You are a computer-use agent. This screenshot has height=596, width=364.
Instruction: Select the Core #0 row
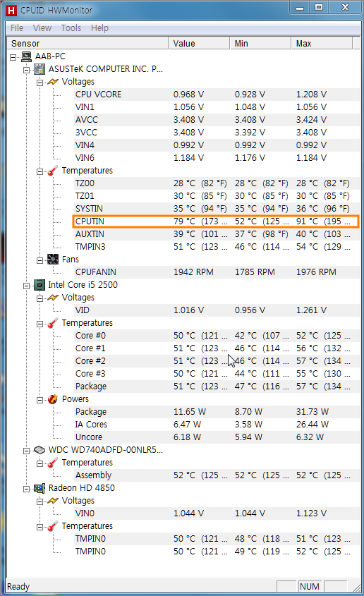tap(217, 336)
